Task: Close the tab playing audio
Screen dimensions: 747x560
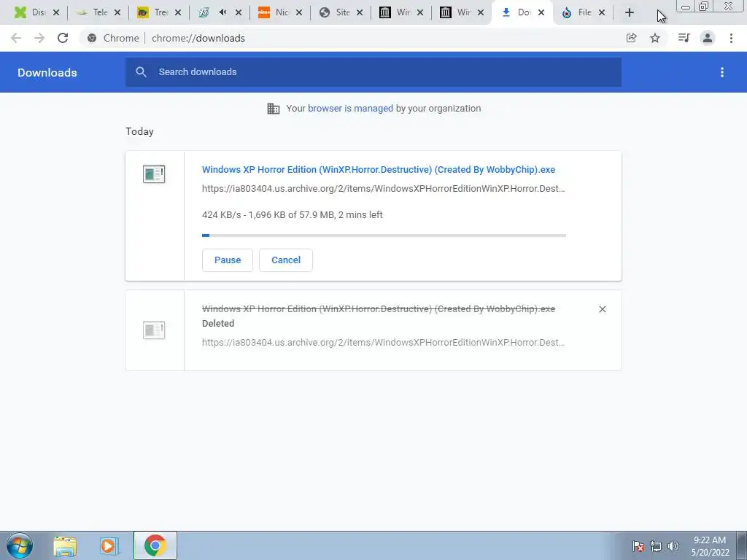Action: pyautogui.click(x=239, y=12)
